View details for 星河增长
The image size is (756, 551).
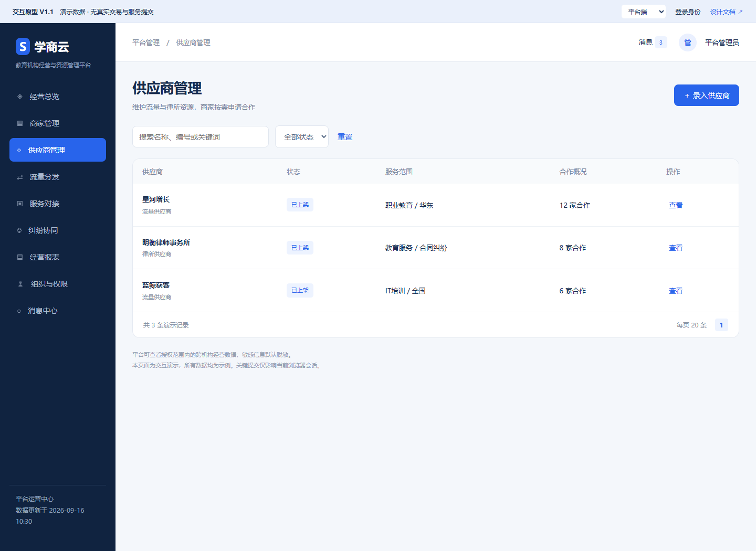click(676, 205)
